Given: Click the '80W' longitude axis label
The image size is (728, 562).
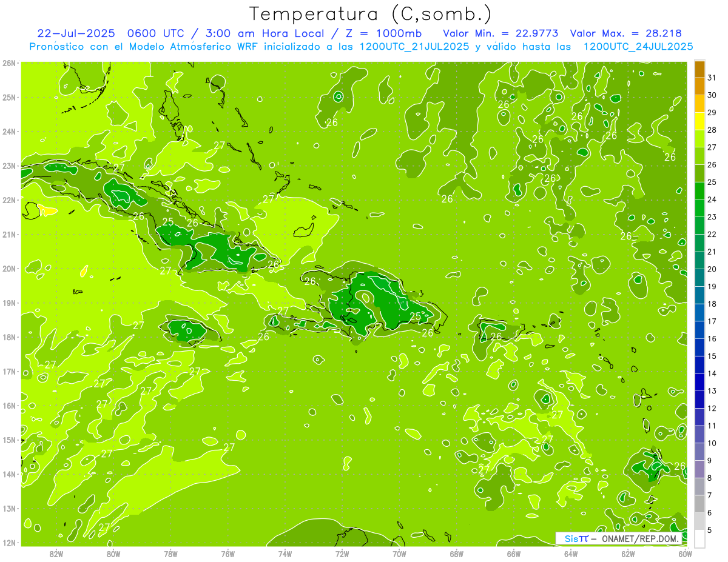Looking at the screenshot, I should point(113,554).
